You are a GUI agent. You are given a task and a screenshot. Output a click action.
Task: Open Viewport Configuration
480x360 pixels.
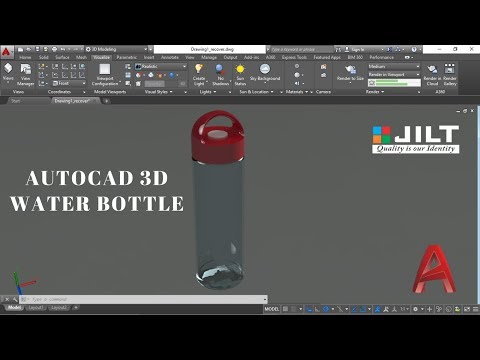click(105, 74)
